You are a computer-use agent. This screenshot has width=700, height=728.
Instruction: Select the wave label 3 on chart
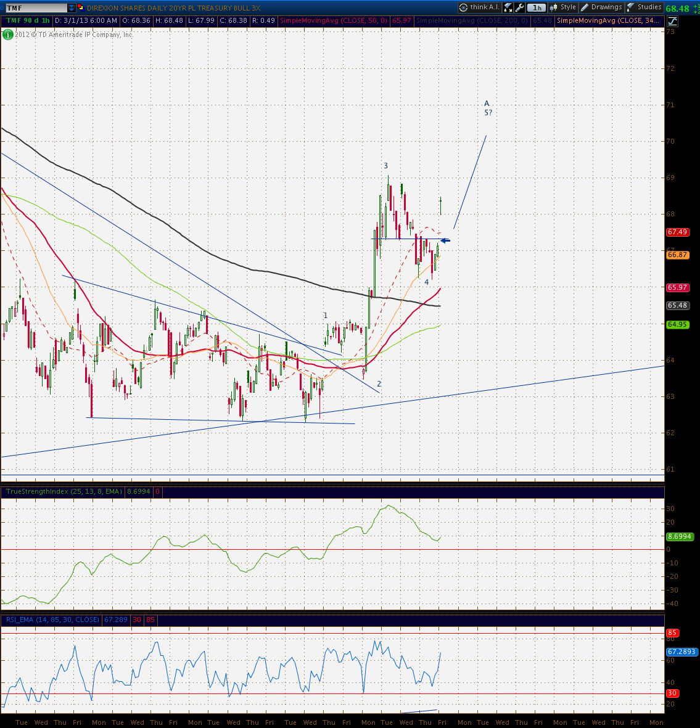(x=385, y=166)
